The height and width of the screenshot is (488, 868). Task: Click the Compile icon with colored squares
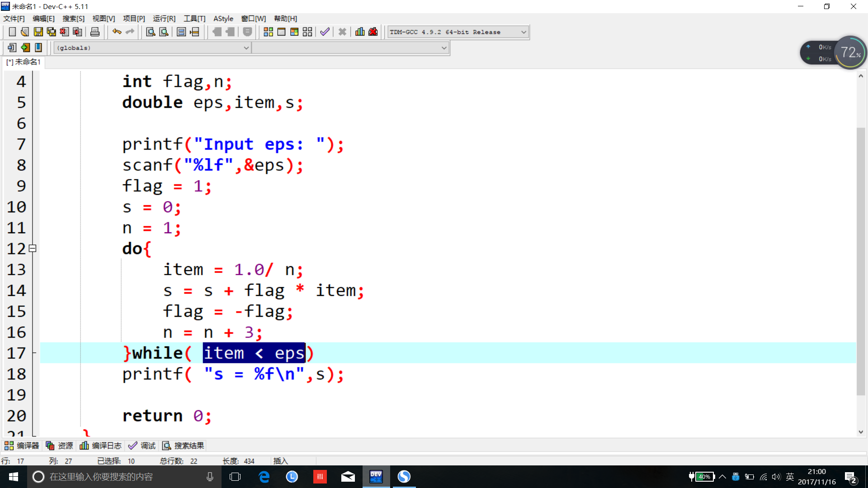point(268,32)
